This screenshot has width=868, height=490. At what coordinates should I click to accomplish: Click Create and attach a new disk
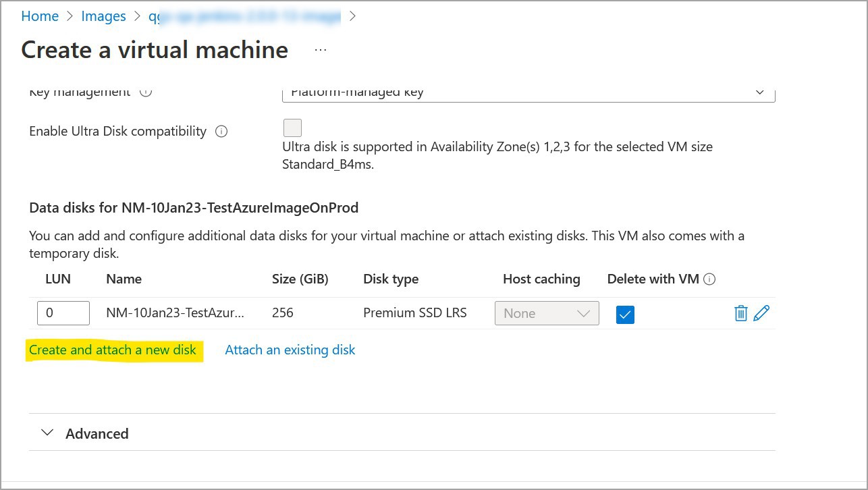point(113,350)
